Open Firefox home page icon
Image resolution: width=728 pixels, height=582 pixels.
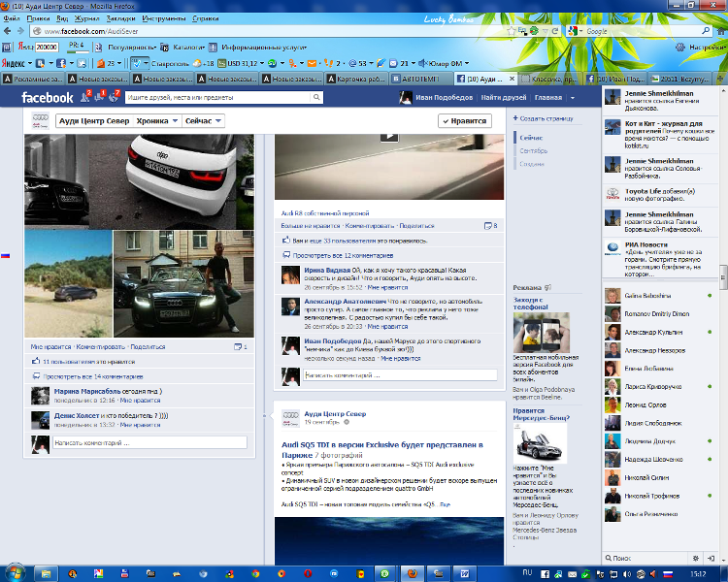(721, 31)
